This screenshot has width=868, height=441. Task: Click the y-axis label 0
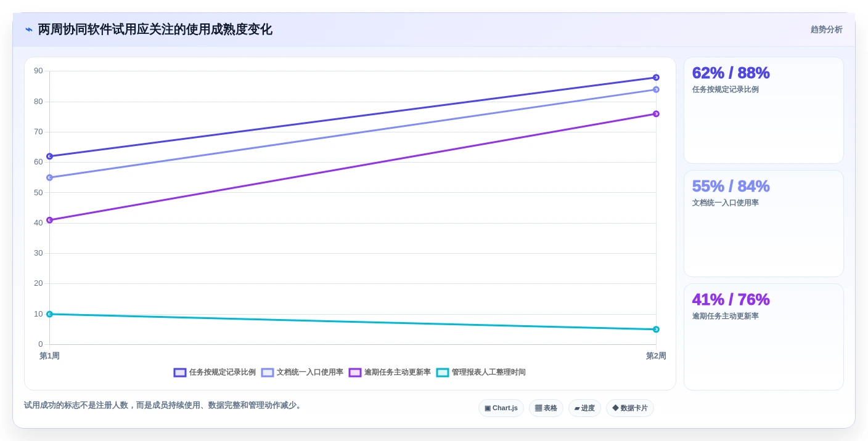(41, 344)
